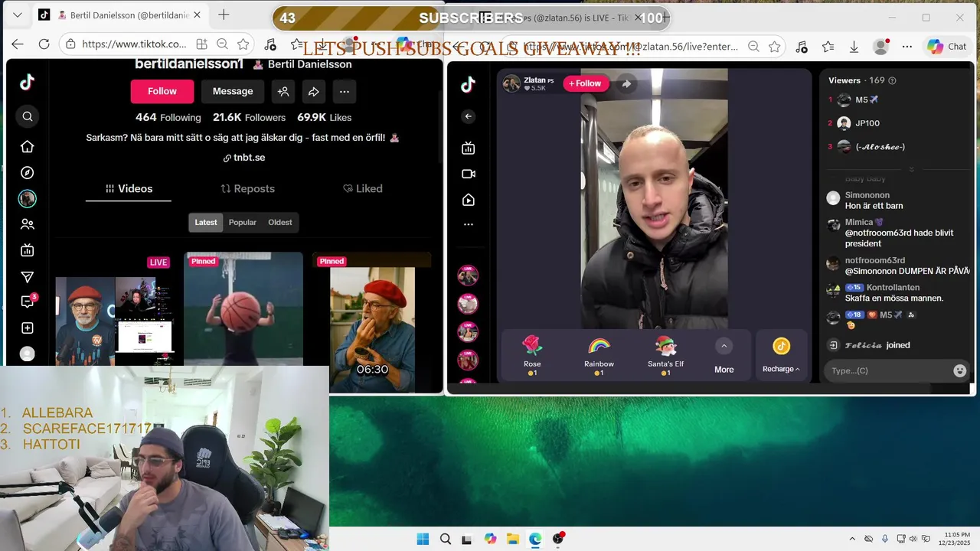
Task: Open a new tab in left Edge window
Action: click(224, 15)
